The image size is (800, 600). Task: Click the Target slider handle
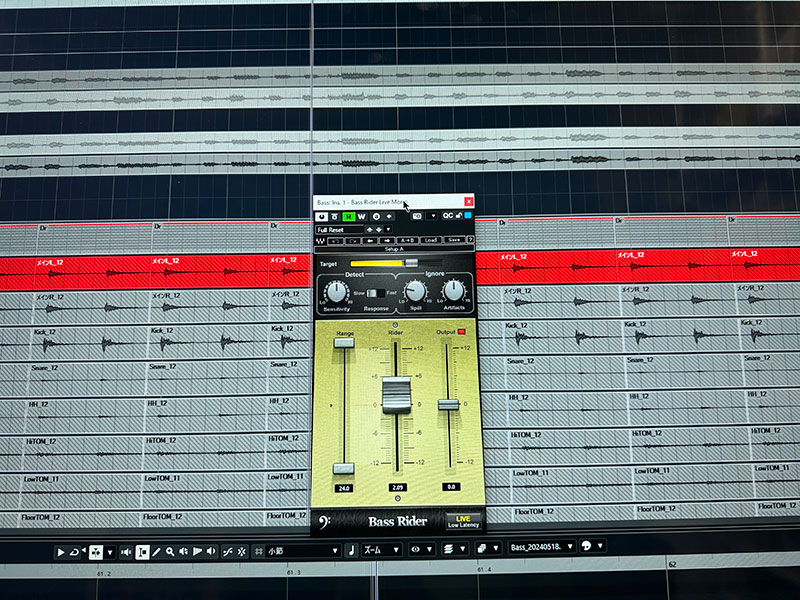[411, 263]
